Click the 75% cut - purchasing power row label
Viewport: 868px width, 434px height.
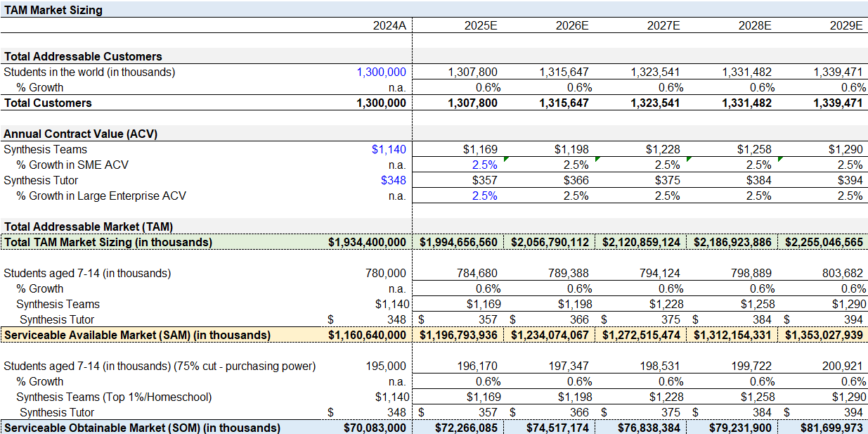coord(160,366)
